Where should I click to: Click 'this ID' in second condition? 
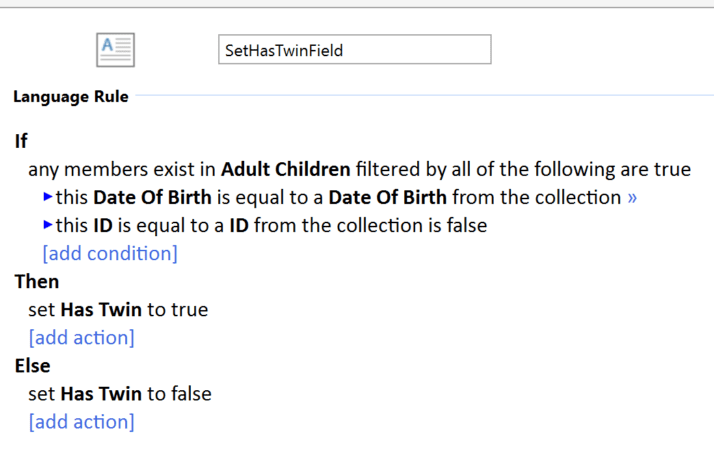85,225
